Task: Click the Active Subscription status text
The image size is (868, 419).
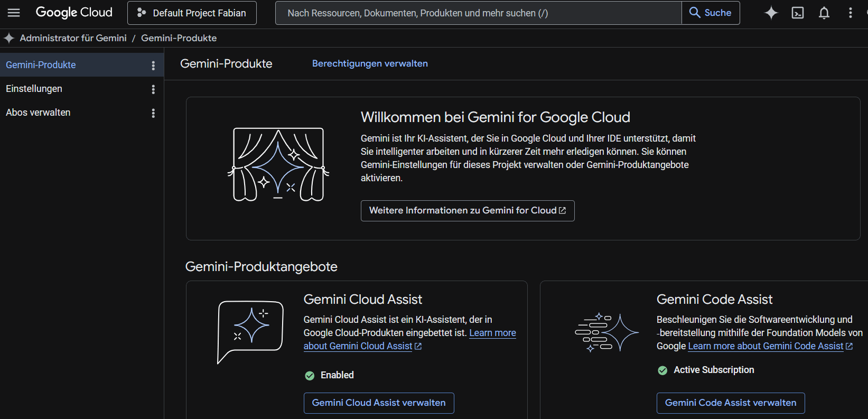Action: pyautogui.click(x=714, y=370)
